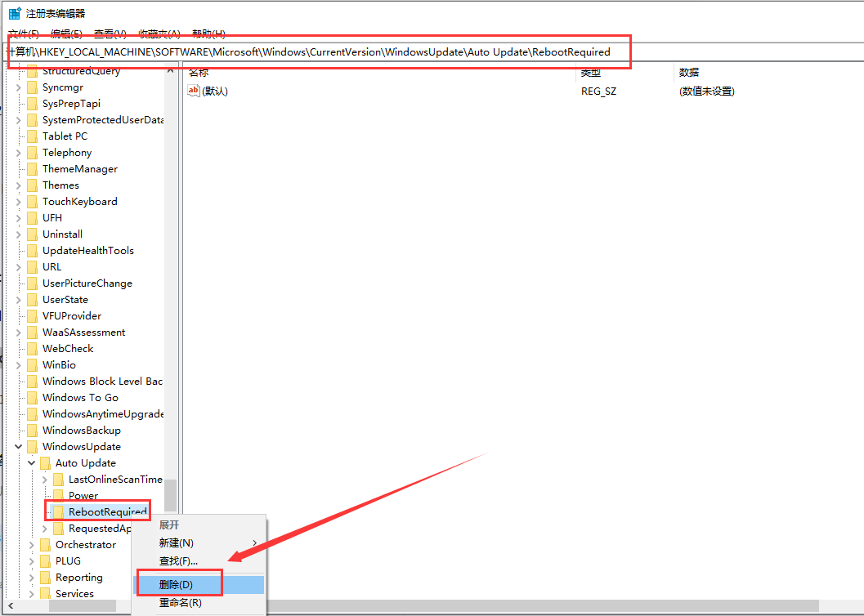This screenshot has height=616, width=864.
Task: Click the UserState folder icon
Action: point(33,300)
